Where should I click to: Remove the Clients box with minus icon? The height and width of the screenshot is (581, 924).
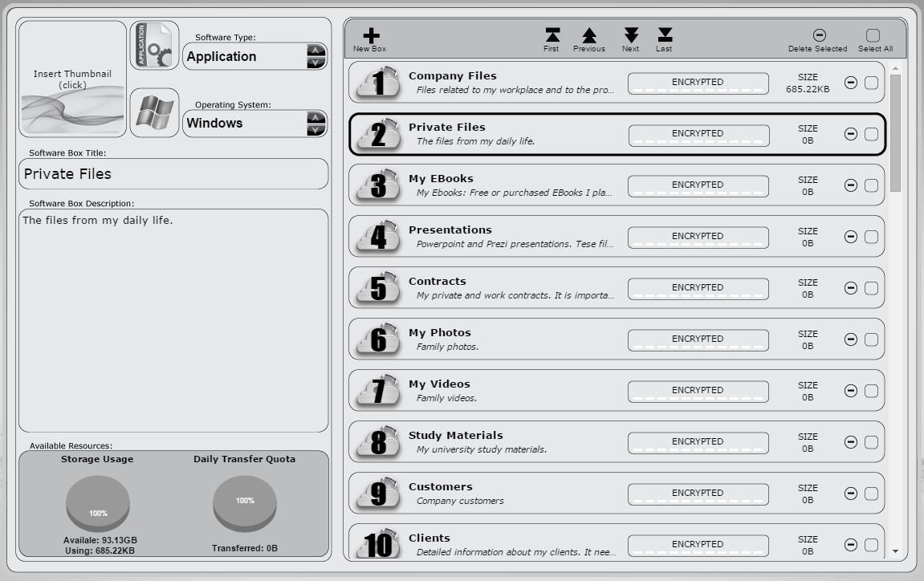tap(850, 544)
